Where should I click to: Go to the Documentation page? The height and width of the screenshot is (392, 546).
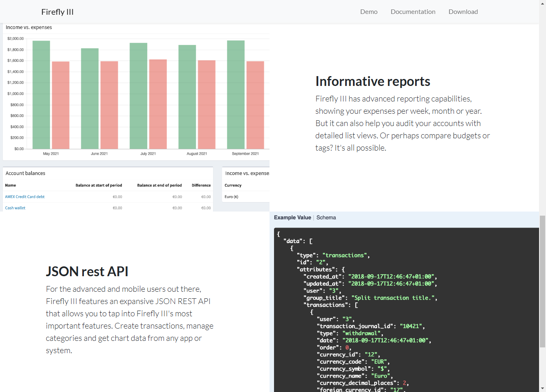(413, 12)
